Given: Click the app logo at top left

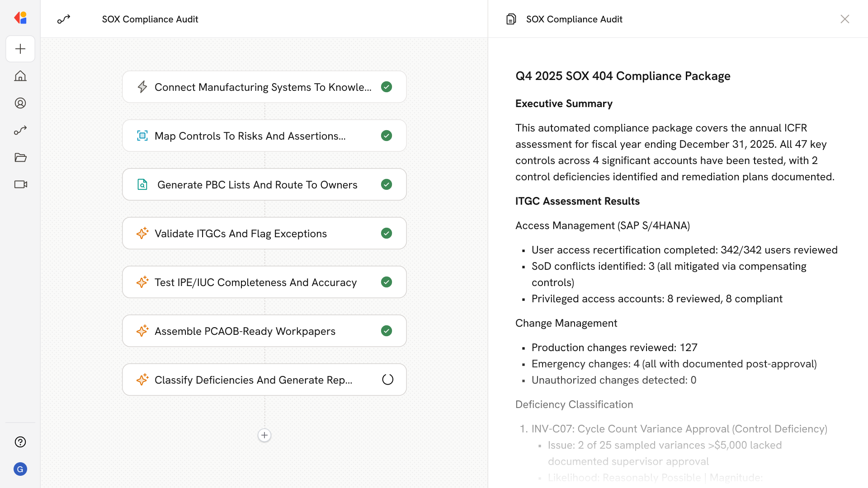Looking at the screenshot, I should point(20,18).
